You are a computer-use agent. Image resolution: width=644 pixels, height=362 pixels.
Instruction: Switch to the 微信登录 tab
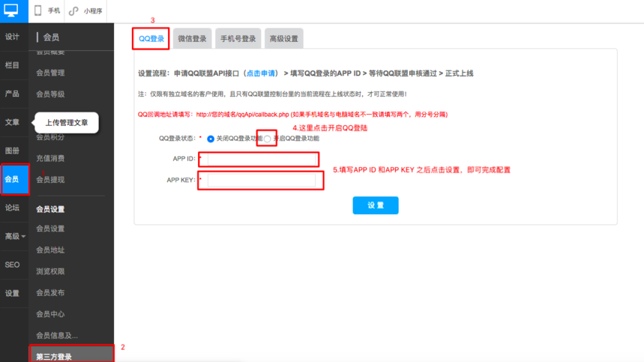pyautogui.click(x=192, y=38)
